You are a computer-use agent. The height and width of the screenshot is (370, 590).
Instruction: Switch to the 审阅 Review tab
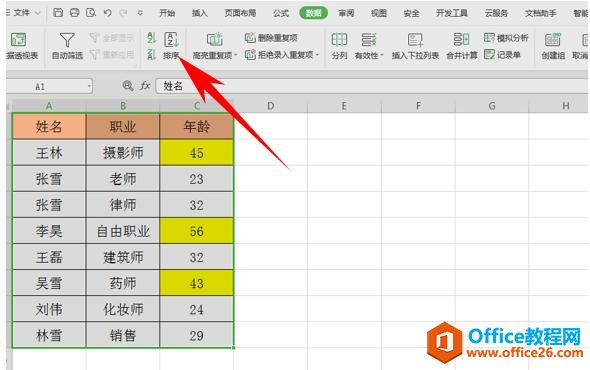[x=346, y=13]
